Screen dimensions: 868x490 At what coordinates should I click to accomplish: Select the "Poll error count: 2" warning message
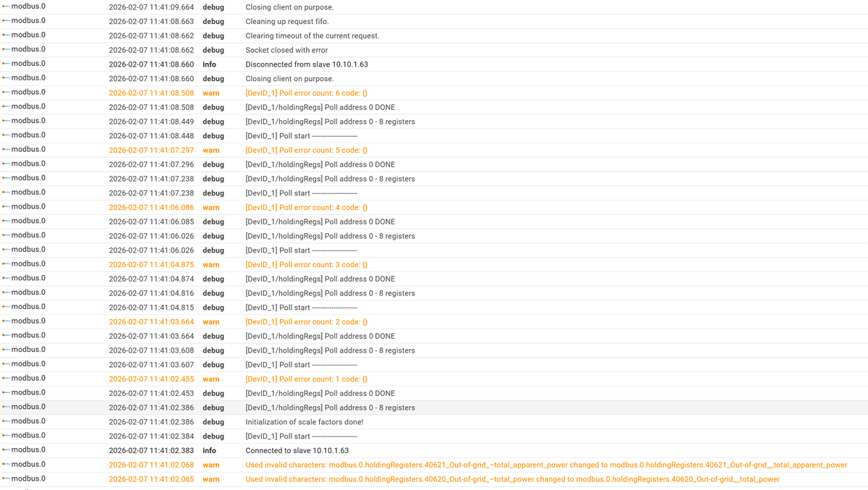pos(306,322)
